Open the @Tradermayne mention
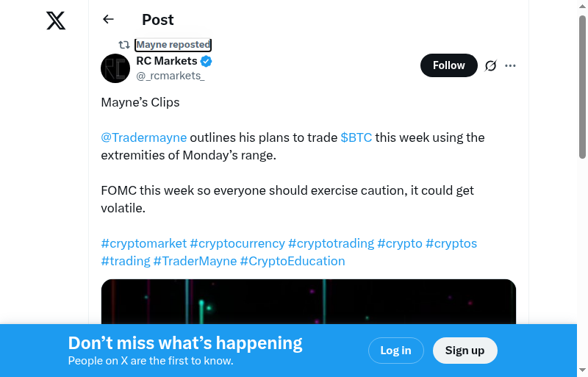588x377 pixels. coord(144,137)
